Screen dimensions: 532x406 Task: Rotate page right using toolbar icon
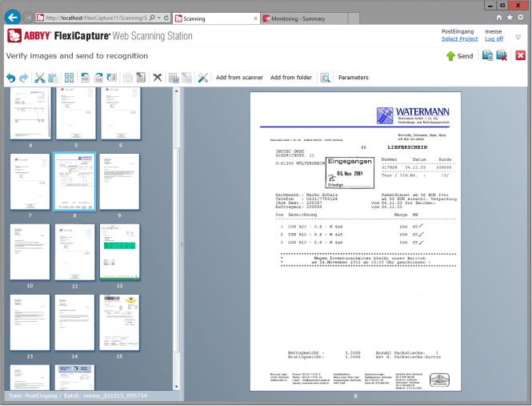[x=98, y=78]
